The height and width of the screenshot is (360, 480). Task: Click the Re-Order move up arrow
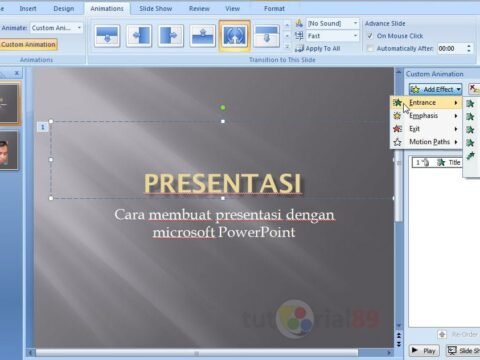442,334
